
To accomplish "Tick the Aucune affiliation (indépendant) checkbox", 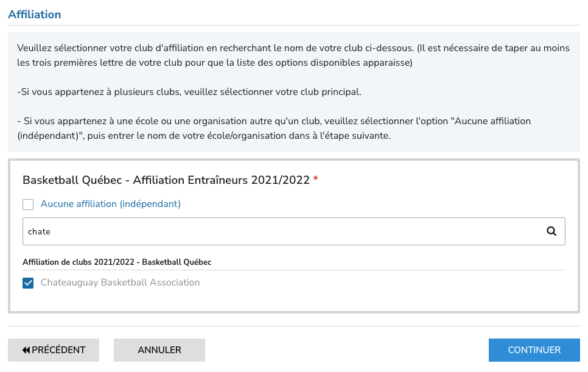I will pos(28,205).
